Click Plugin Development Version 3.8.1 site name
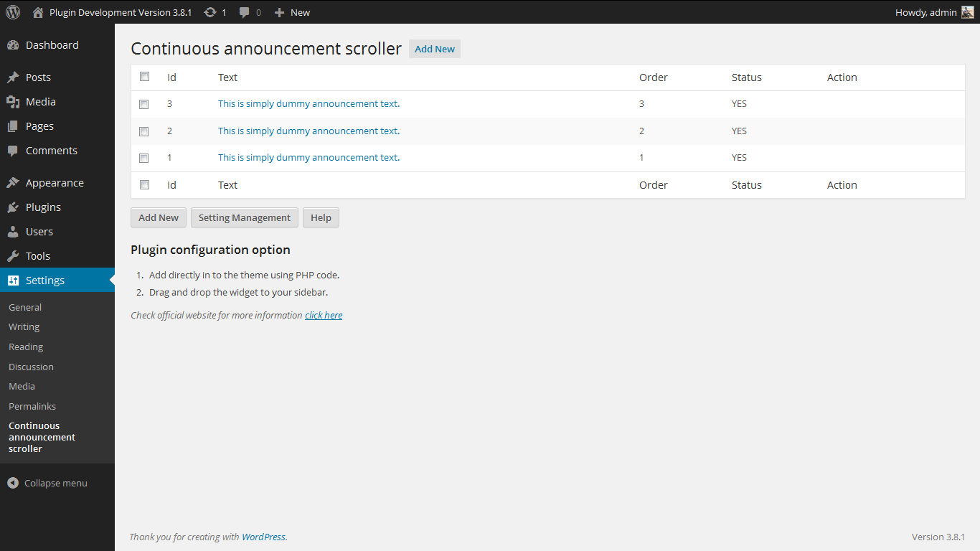 tap(121, 12)
